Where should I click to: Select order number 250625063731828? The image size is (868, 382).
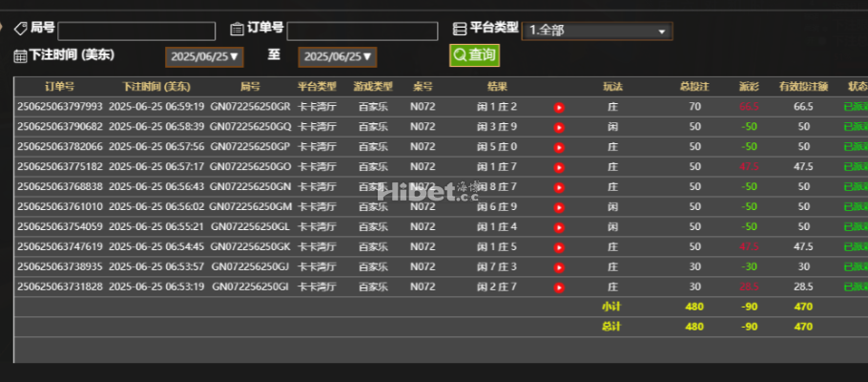[x=60, y=286]
